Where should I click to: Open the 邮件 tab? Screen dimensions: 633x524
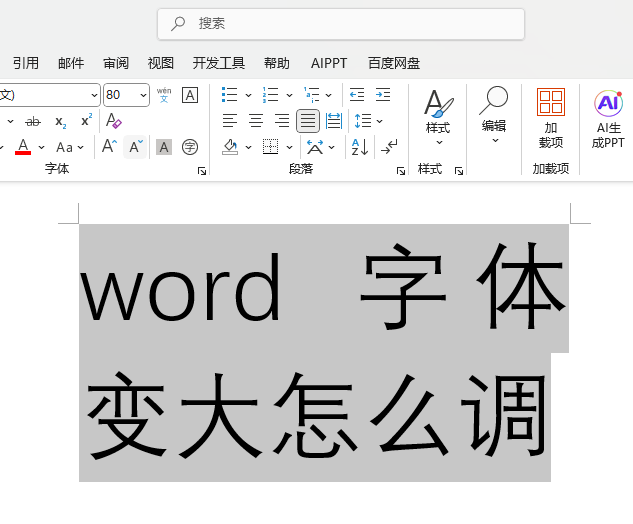click(x=71, y=63)
